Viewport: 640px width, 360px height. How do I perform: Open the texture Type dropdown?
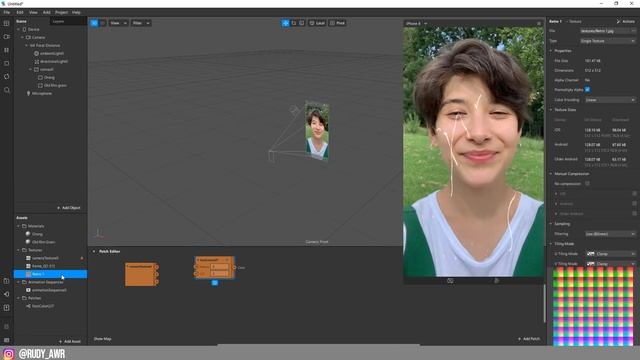[x=608, y=41]
